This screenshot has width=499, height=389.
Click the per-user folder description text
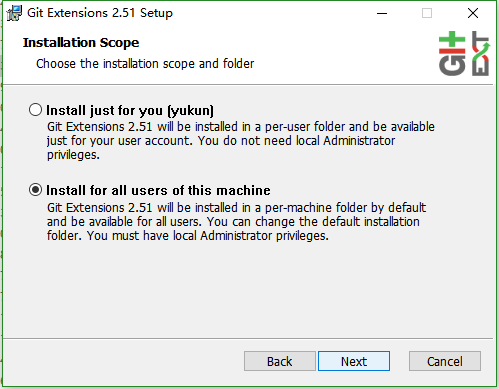pyautogui.click(x=241, y=141)
